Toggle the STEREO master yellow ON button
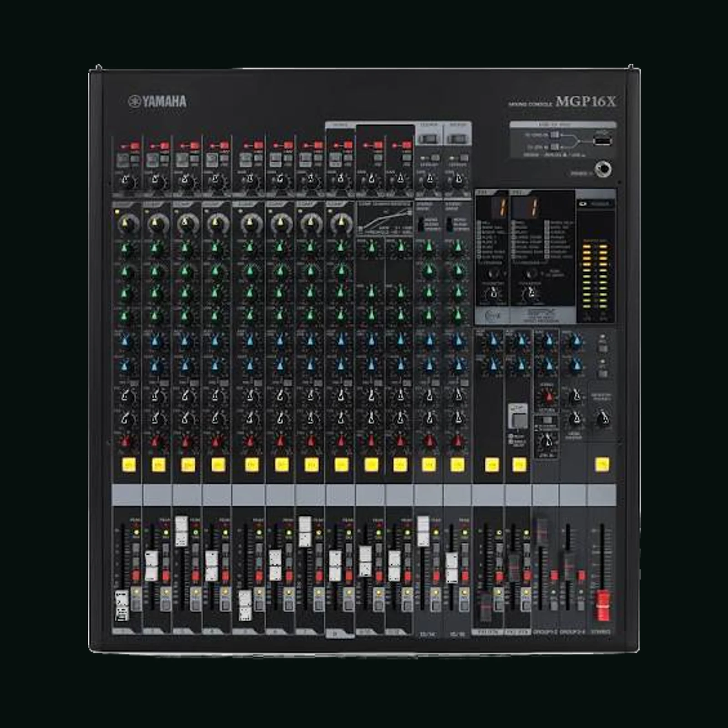 click(x=602, y=465)
